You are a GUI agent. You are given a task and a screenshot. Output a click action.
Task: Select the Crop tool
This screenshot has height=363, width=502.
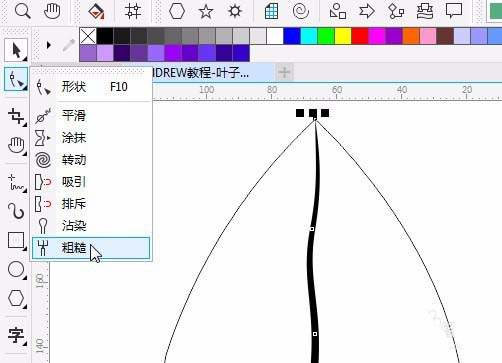(x=16, y=116)
